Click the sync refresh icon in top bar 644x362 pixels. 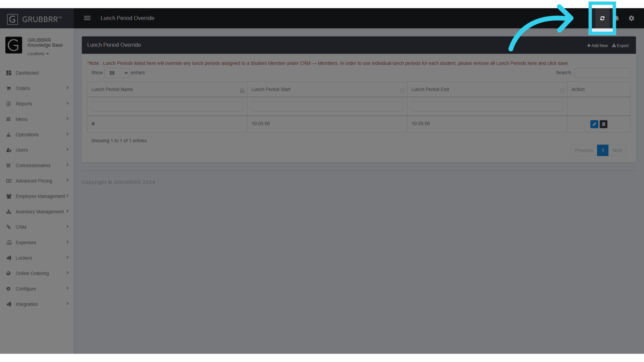pos(602,18)
